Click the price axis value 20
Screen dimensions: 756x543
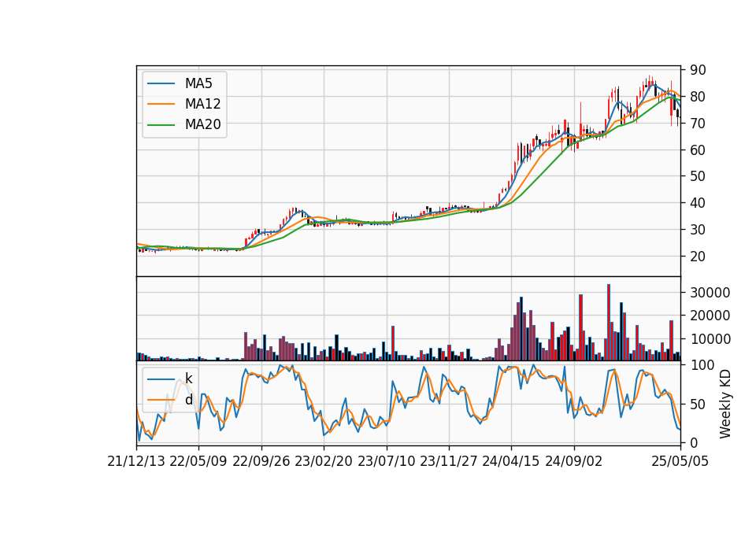698,257
